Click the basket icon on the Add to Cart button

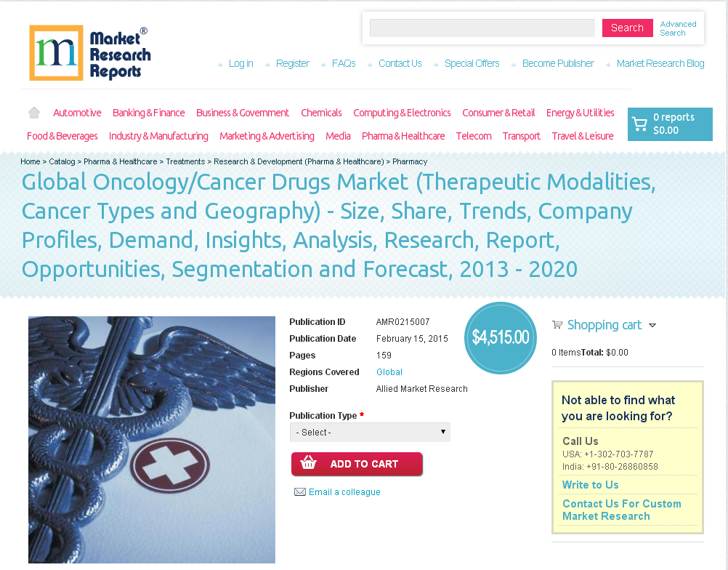tap(308, 464)
